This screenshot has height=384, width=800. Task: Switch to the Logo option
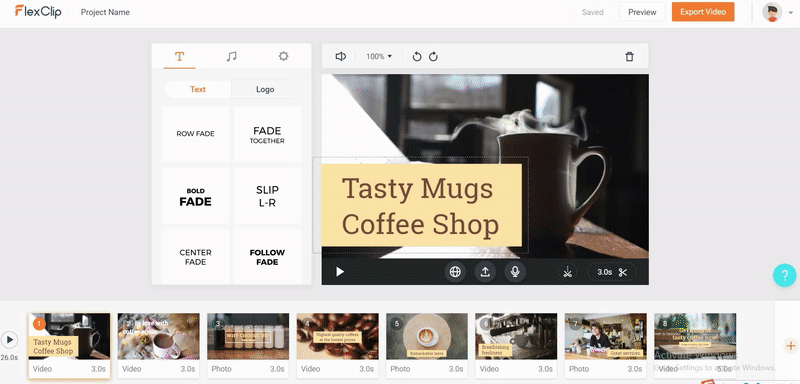265,89
